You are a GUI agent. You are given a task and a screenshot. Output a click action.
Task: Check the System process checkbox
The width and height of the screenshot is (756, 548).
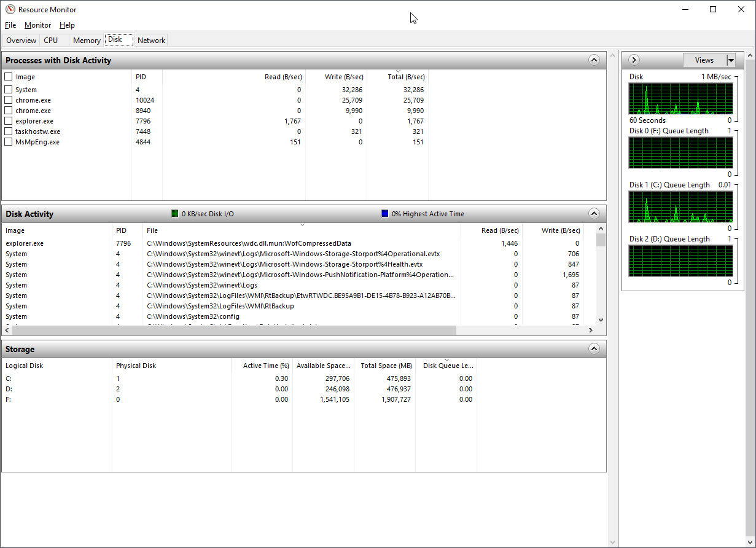click(x=9, y=90)
